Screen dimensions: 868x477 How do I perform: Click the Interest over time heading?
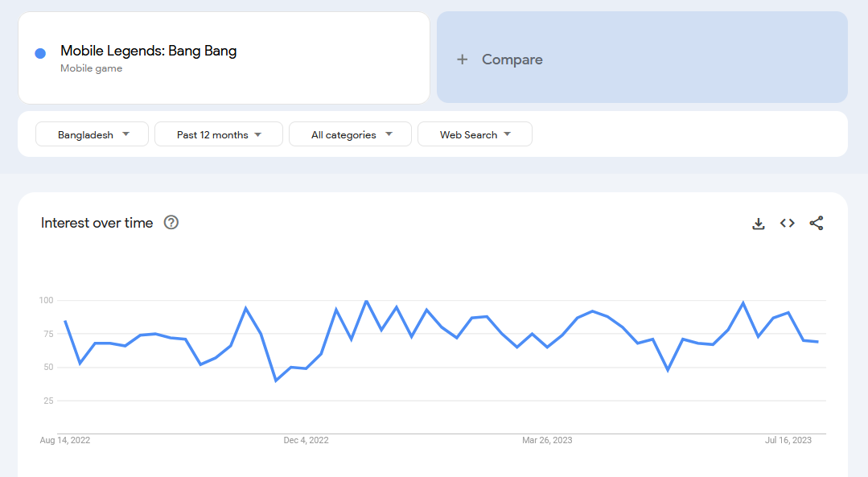pos(97,223)
